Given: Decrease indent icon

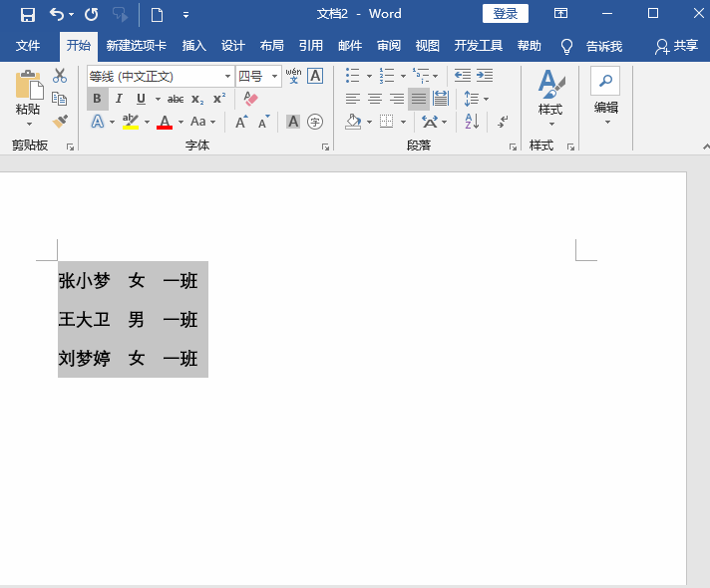Looking at the screenshot, I should [x=463, y=76].
